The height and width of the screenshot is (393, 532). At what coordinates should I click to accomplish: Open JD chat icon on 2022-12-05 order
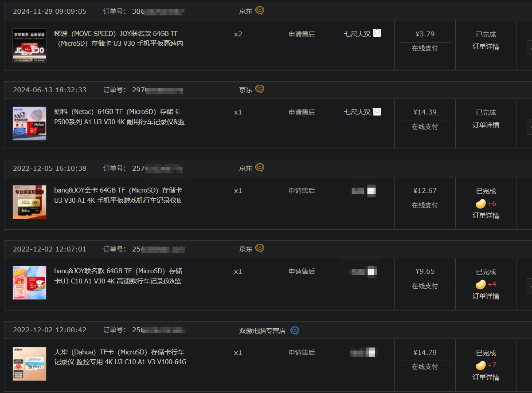click(260, 168)
